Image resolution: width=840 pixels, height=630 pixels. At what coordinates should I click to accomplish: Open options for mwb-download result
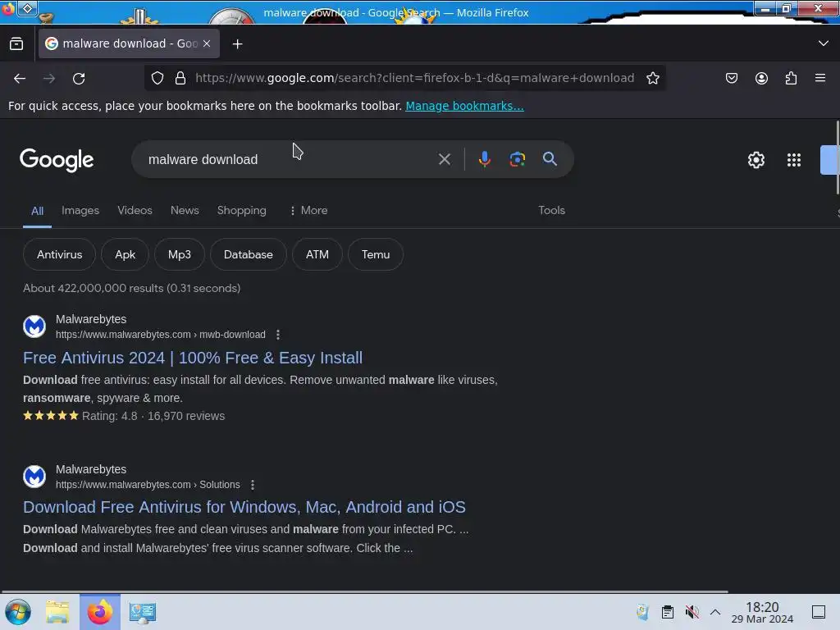coord(277,335)
